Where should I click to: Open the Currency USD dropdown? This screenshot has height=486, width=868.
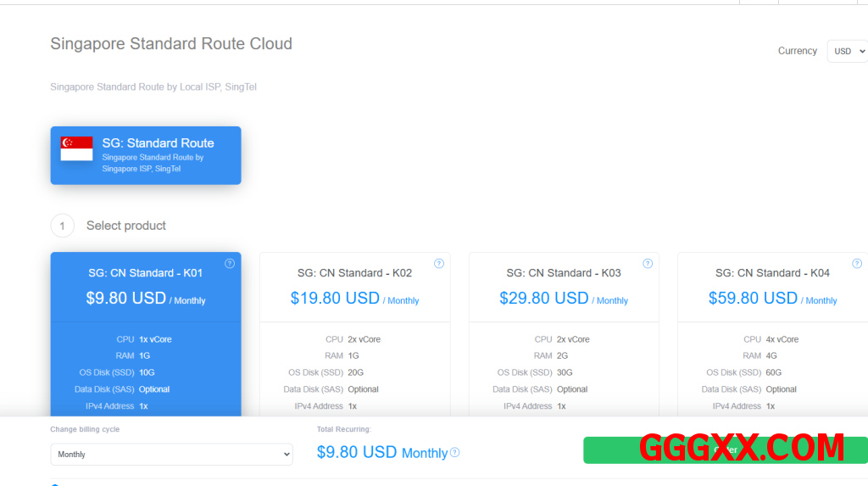847,51
